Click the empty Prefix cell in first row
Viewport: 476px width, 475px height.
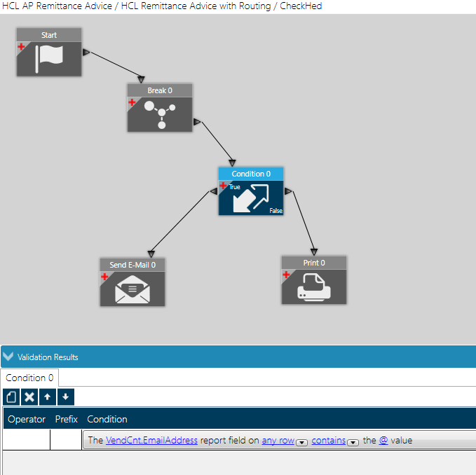point(66,439)
